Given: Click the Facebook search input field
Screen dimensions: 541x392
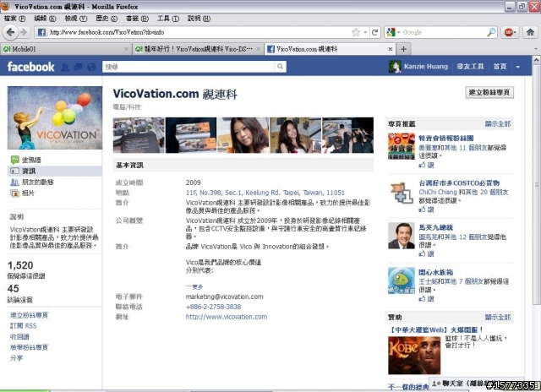Looking at the screenshot, I should 189,67.
